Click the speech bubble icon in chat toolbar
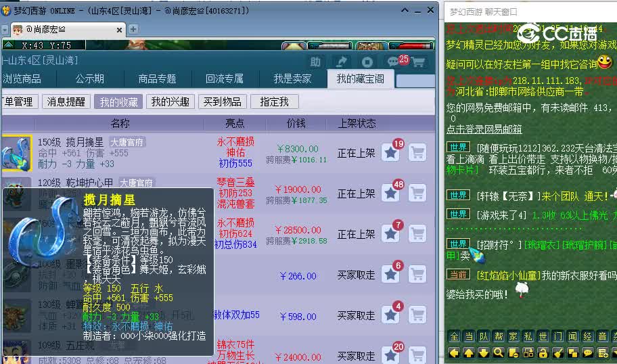This screenshot has height=364, width=617. click(587, 353)
